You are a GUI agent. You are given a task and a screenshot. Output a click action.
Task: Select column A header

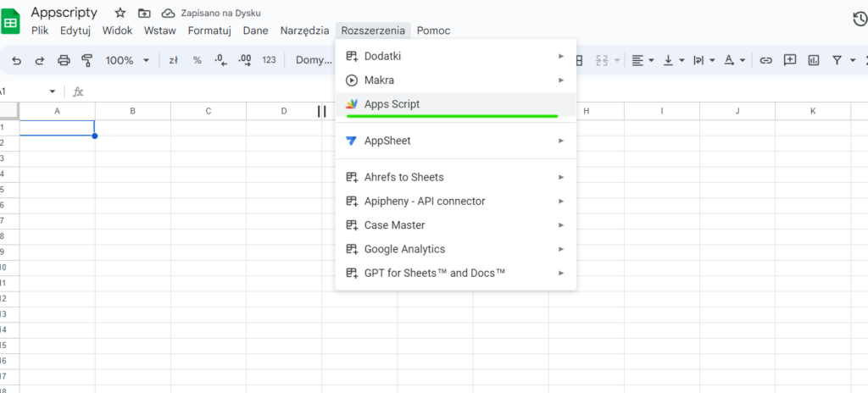tap(57, 111)
